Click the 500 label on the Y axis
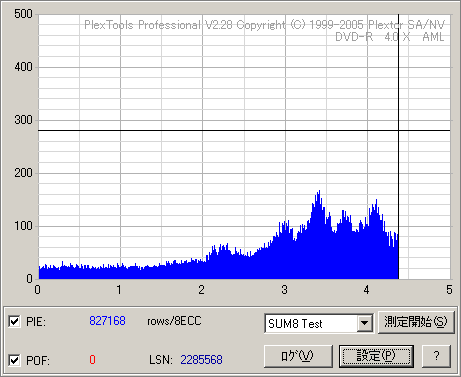Screen dimensions: 461x377 [23, 14]
